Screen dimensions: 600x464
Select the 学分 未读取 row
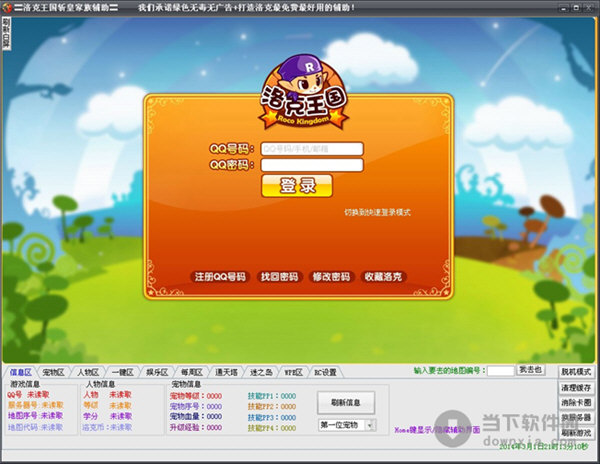coord(108,416)
